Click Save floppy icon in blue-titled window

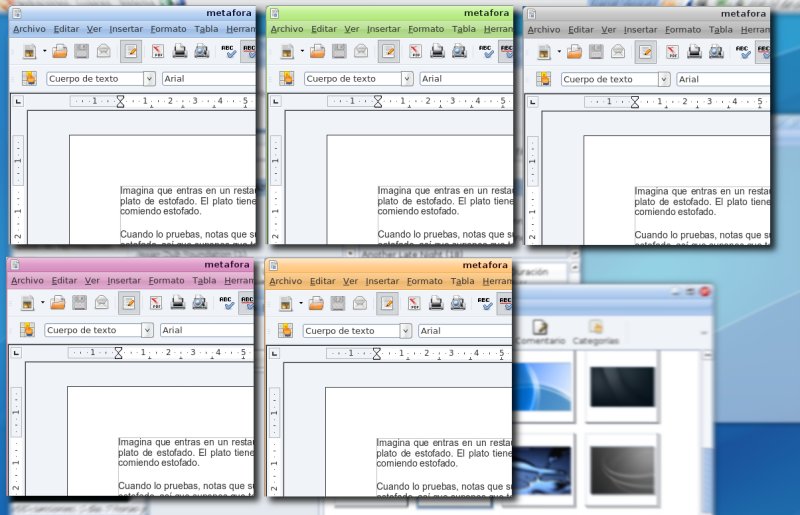[x=82, y=51]
